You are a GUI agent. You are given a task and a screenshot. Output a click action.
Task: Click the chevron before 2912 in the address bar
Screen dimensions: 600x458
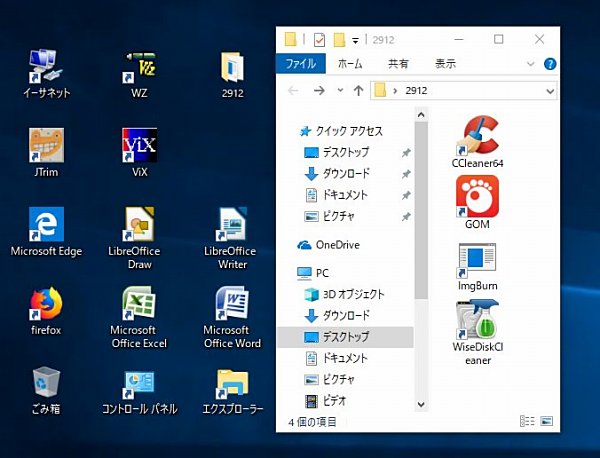(x=395, y=91)
